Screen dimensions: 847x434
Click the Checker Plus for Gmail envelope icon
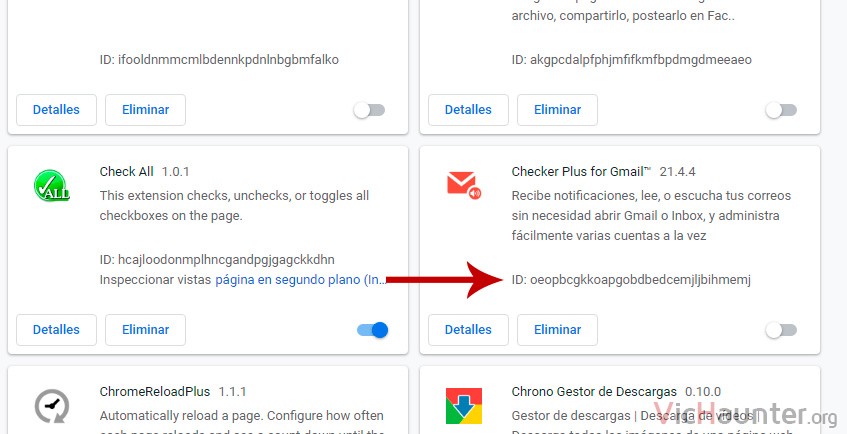pos(464,185)
